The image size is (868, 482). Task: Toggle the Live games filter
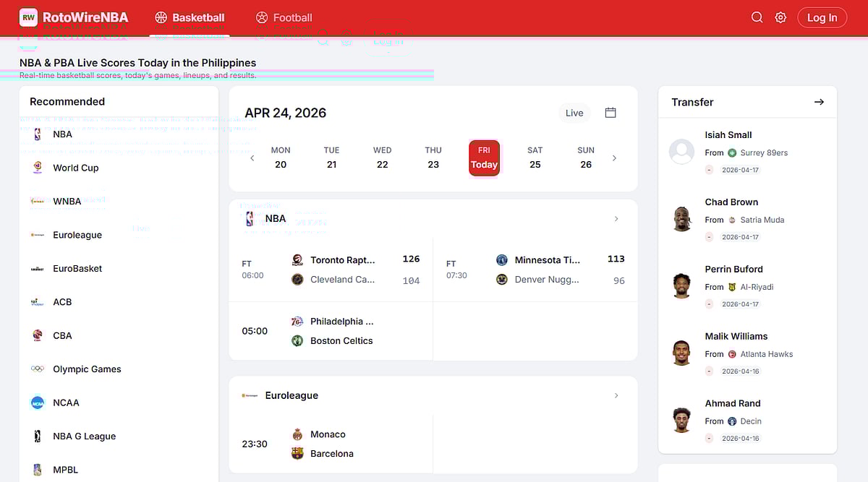click(574, 113)
